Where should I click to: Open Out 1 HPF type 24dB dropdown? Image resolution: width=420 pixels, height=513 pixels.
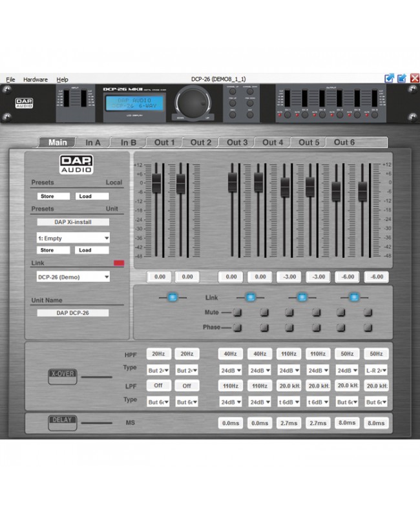231,370
